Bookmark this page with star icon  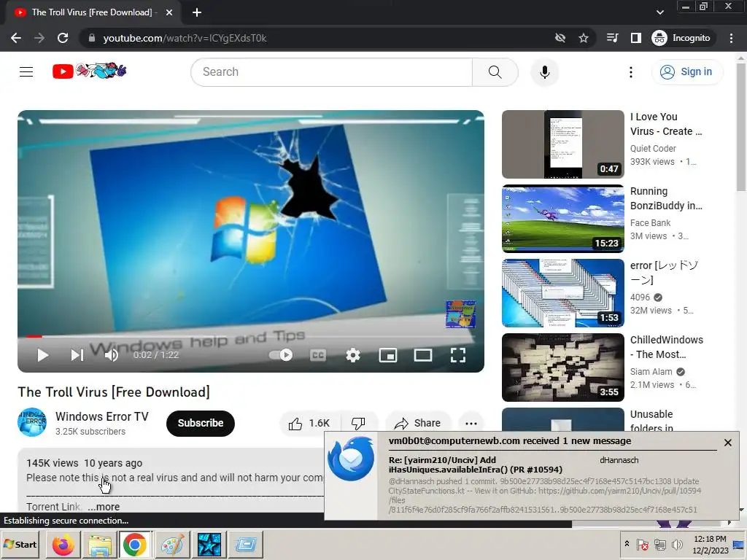[584, 38]
